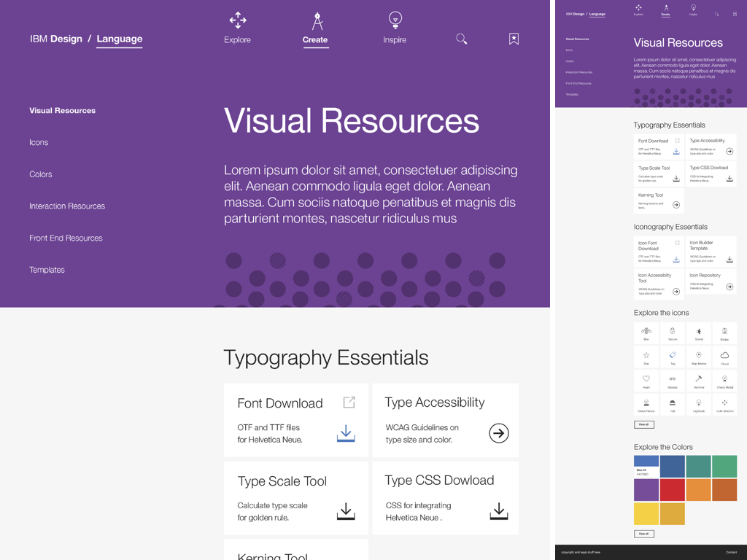Click the bookmark star icon in large header
This screenshot has width=747, height=560.
tap(514, 39)
